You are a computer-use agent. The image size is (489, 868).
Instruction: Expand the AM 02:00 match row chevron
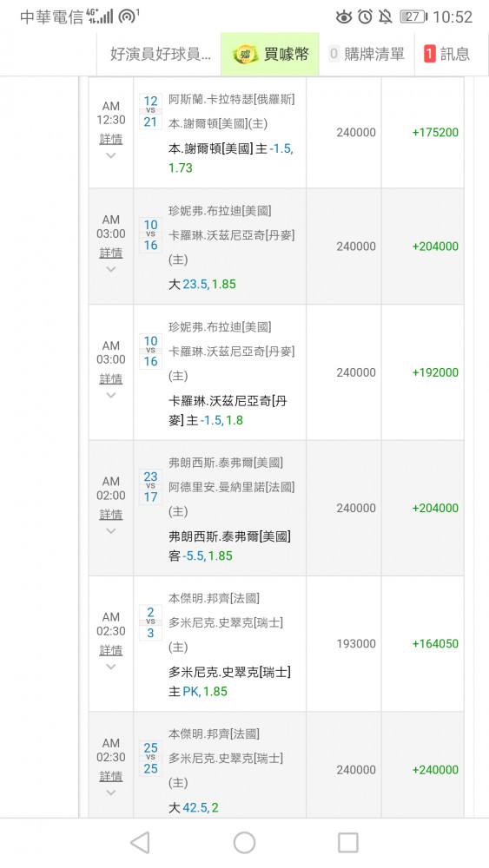(111, 531)
